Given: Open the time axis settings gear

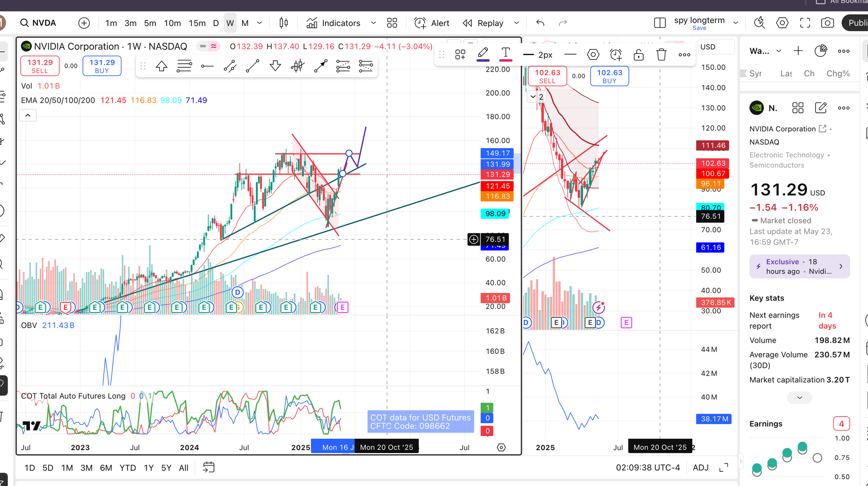Looking at the screenshot, I should coord(501,447).
